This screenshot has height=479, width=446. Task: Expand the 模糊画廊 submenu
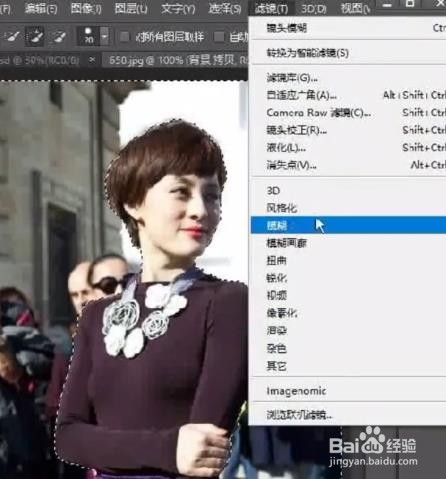[x=348, y=243]
